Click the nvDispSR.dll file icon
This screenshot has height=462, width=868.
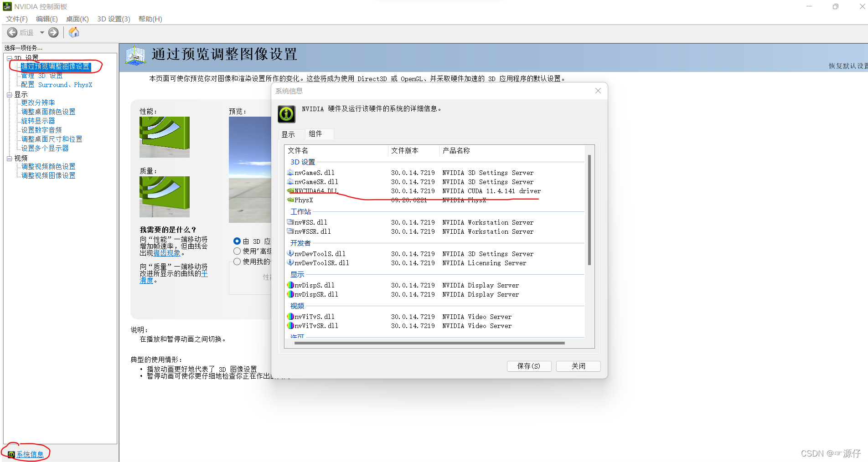tap(290, 294)
